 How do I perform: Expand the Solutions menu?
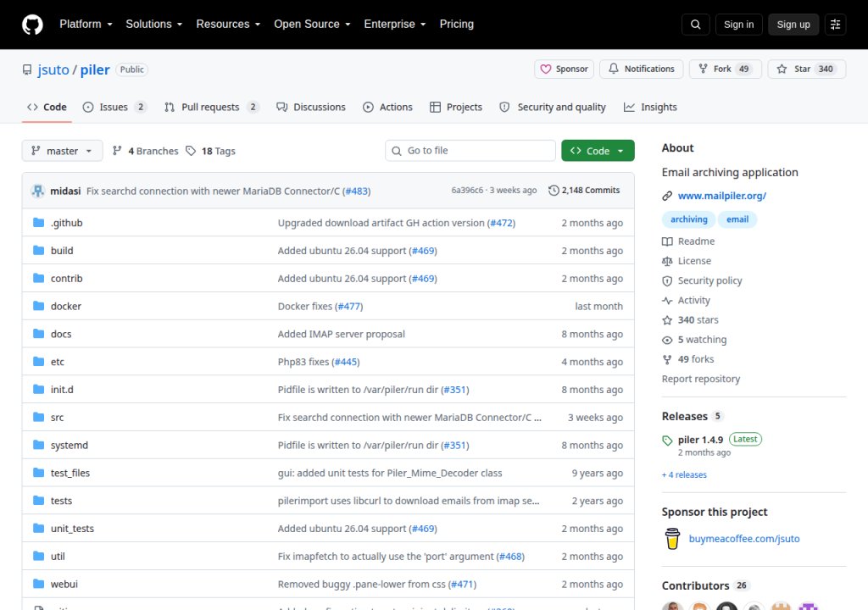pyautogui.click(x=154, y=24)
